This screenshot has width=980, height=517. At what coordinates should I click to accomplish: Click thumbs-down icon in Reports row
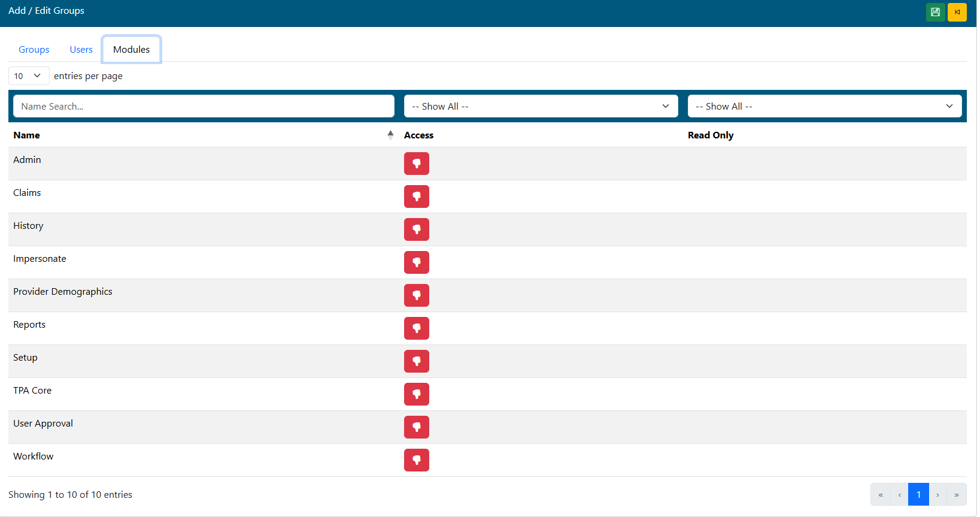point(416,328)
